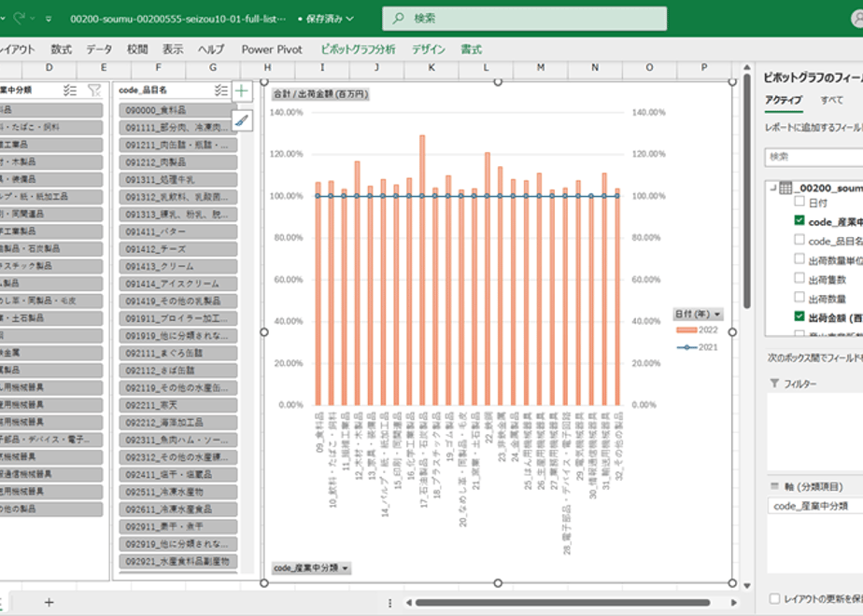Click the axis icon beside 軸 (分類項目)
This screenshot has width=863, height=616.
click(x=774, y=486)
